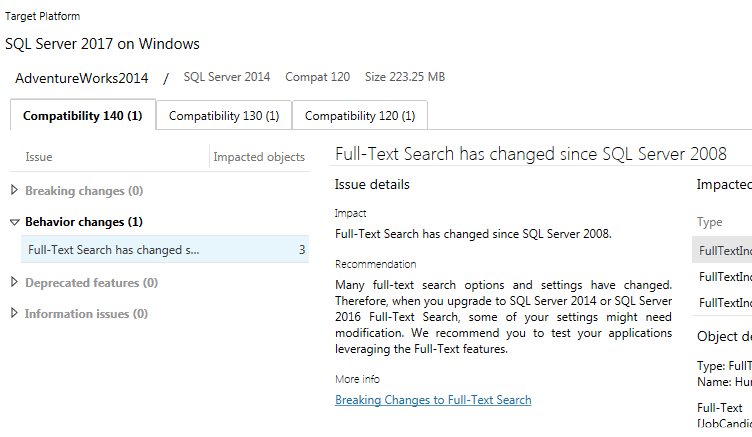Click the Type column header in impacted objects

tap(709, 222)
